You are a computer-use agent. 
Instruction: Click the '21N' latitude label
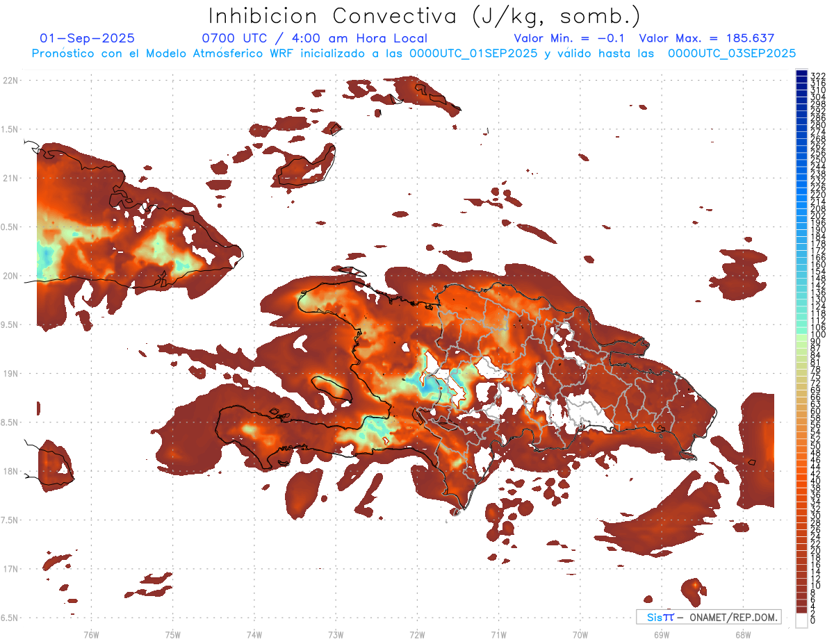[10, 178]
